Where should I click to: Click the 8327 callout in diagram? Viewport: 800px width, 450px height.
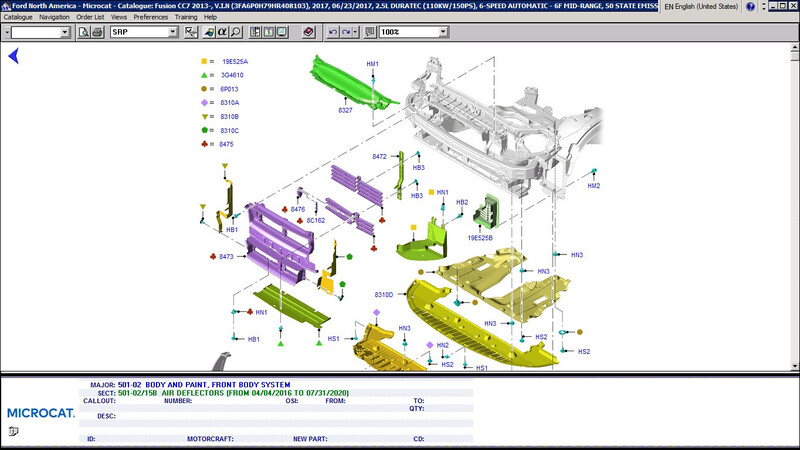(345, 110)
